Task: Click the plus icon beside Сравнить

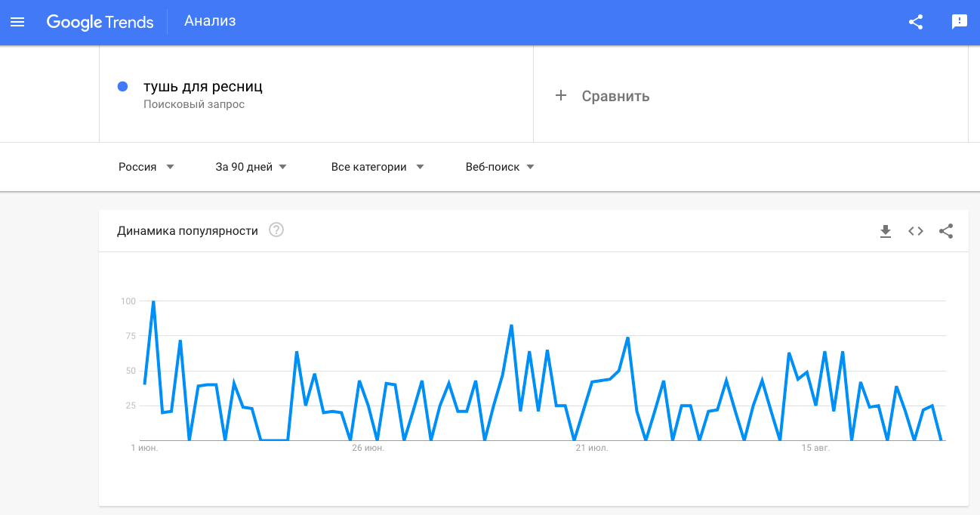Action: click(x=561, y=96)
